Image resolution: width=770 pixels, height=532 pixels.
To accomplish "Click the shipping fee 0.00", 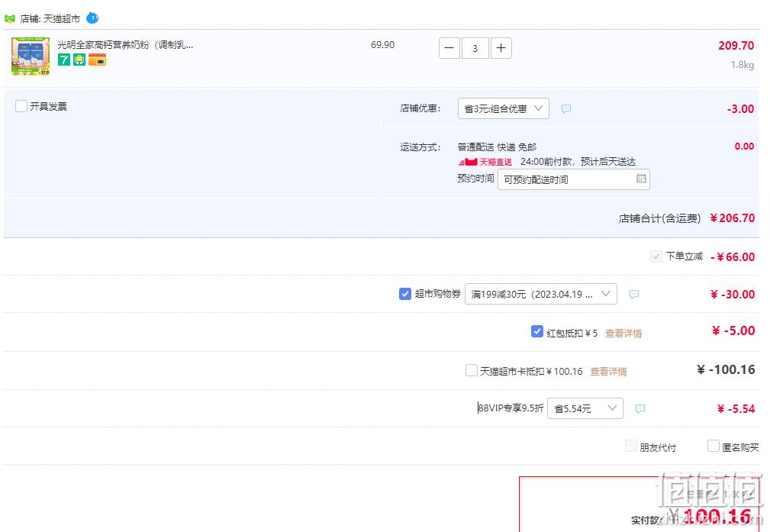I will pos(744,147).
